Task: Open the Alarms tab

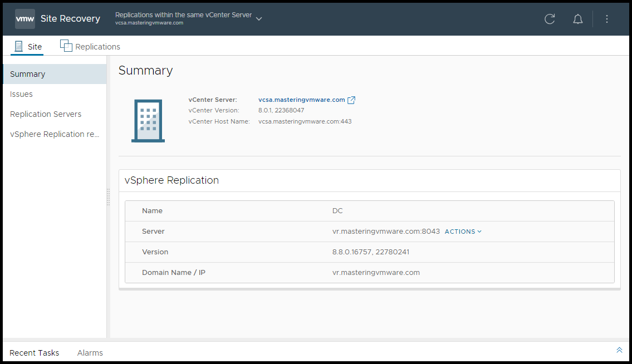Action: (x=90, y=353)
